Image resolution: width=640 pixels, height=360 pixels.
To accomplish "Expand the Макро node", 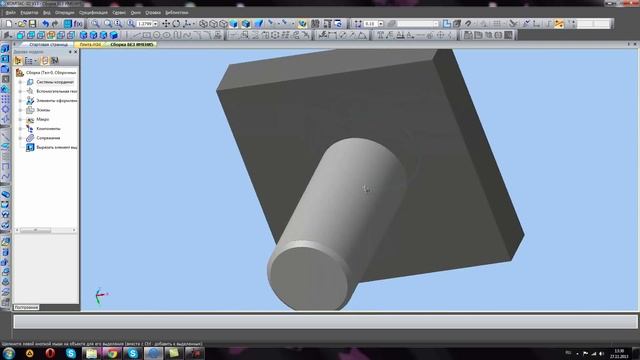I will point(20,119).
